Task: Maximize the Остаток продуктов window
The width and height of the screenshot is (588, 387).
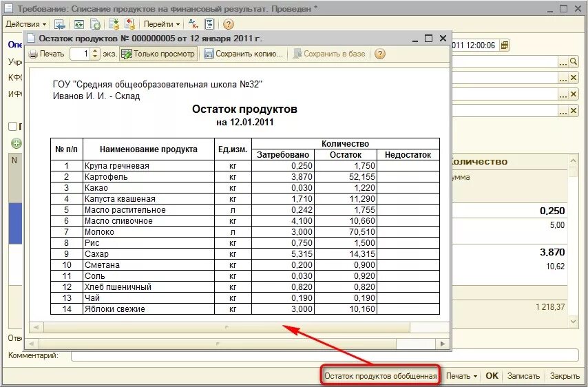Action: point(429,39)
